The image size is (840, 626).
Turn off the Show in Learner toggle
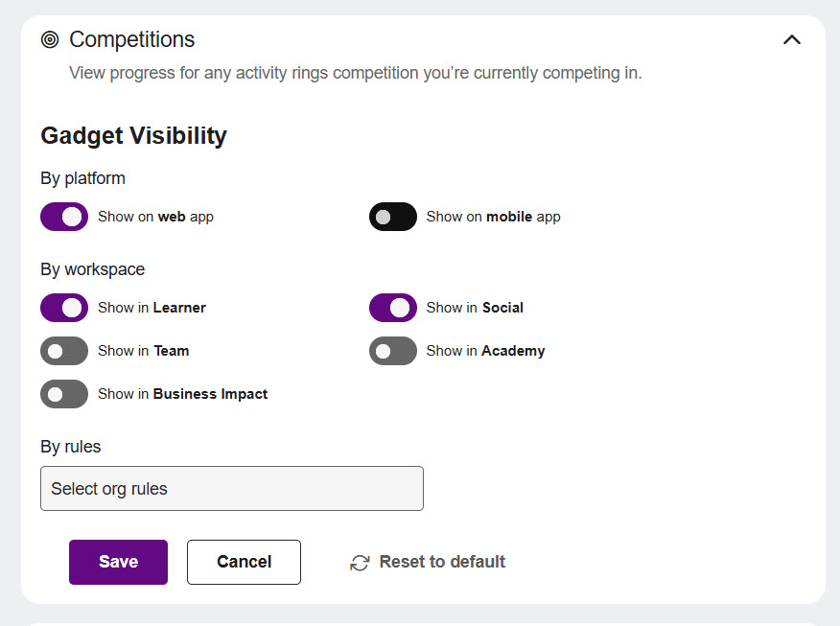pyautogui.click(x=64, y=308)
